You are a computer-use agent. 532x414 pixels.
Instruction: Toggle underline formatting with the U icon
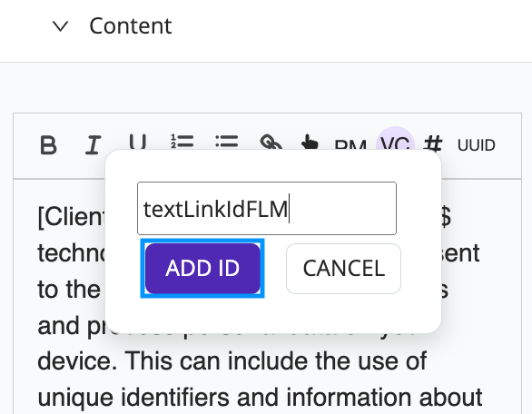click(138, 142)
